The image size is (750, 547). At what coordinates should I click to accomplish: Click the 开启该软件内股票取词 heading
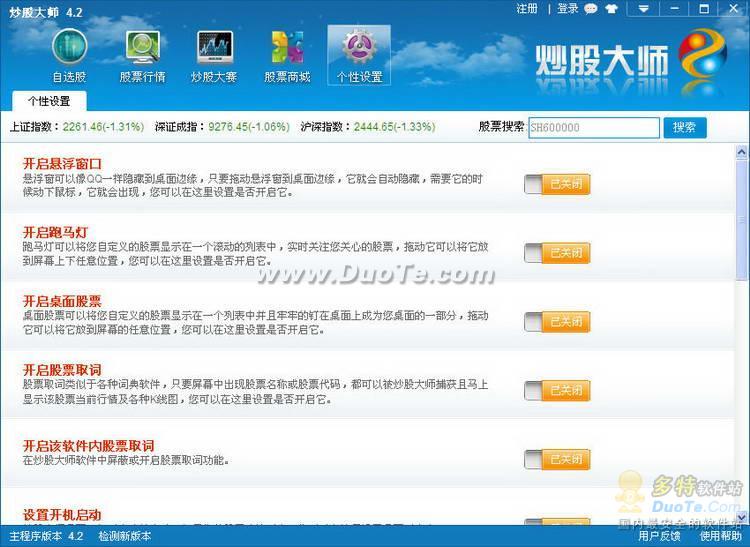point(88,446)
